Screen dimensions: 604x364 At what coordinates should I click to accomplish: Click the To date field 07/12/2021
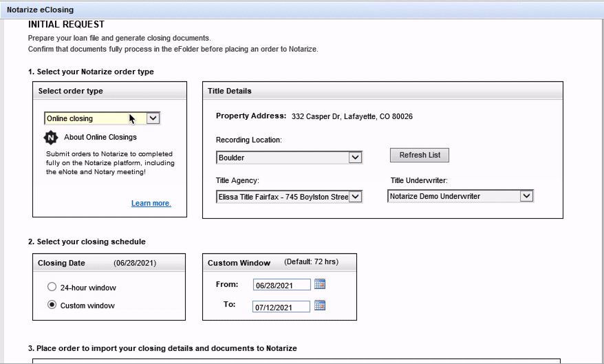pyautogui.click(x=281, y=307)
